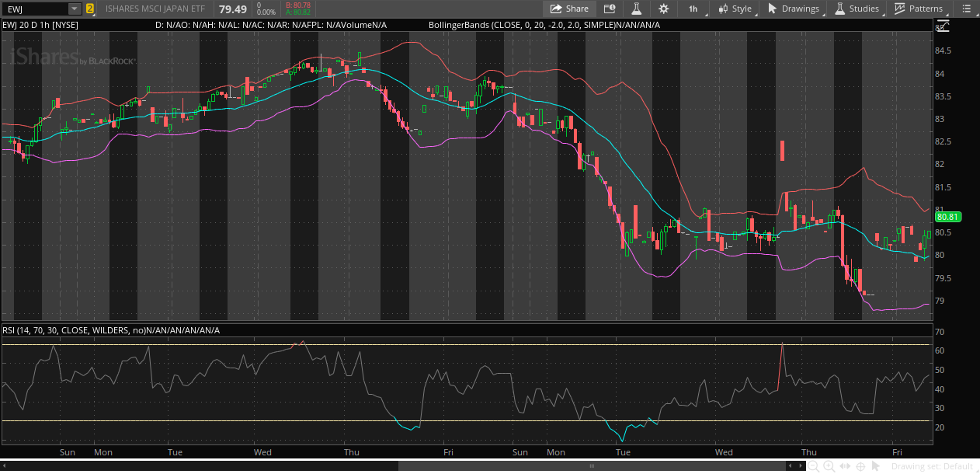Open the Drawing set: Default selector
Image resolution: width=980 pixels, height=474 pixels.
click(932, 466)
